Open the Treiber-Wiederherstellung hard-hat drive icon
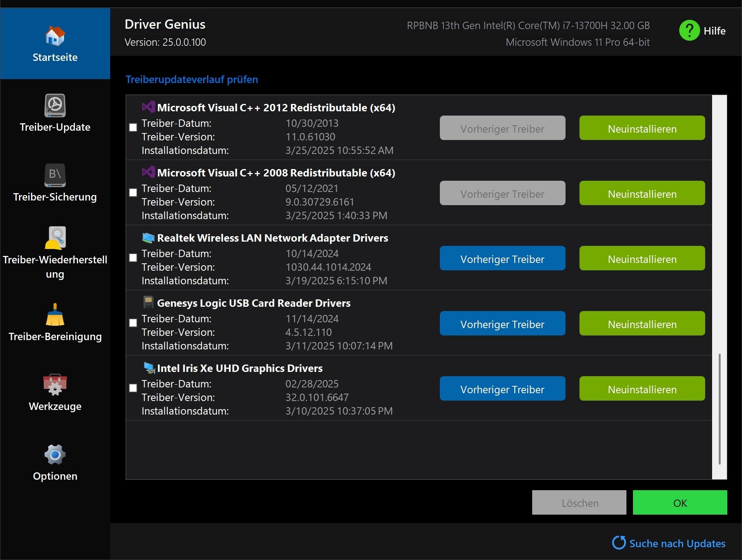 click(55, 237)
